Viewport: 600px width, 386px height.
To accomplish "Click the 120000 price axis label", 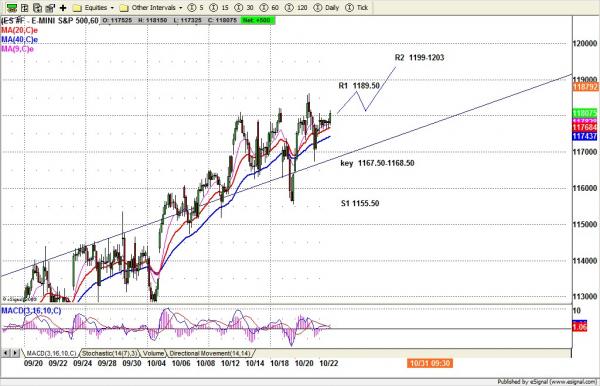I will tap(585, 44).
